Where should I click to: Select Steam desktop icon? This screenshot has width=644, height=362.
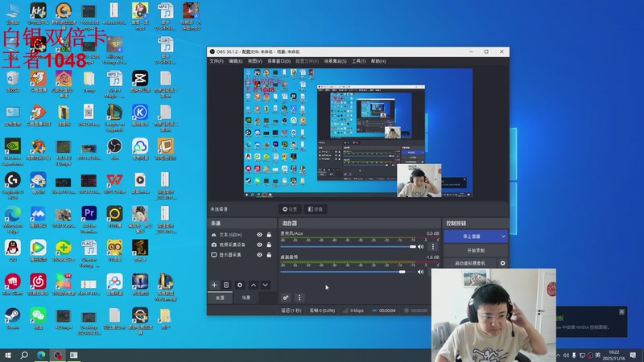(13, 319)
